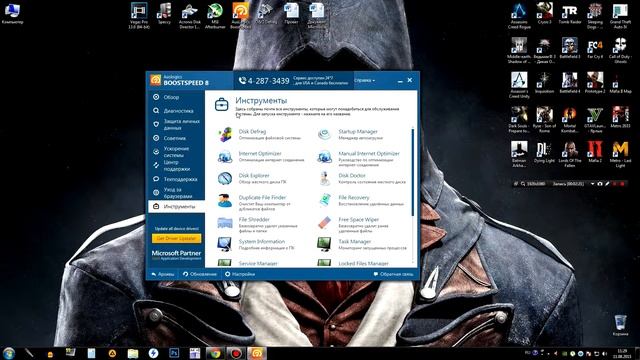Open Manual Internet Optimizer
The width and height of the screenshot is (640, 360).
point(369,153)
